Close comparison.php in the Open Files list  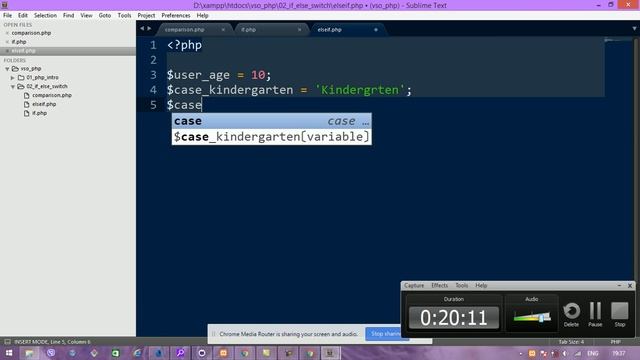[7, 33]
